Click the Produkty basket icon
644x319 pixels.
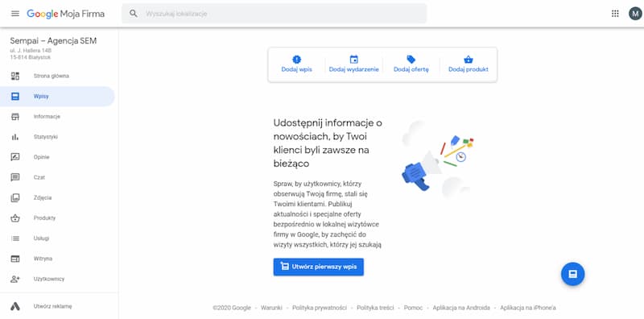[15, 218]
